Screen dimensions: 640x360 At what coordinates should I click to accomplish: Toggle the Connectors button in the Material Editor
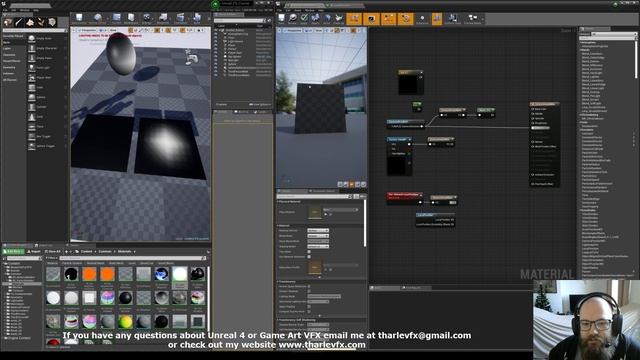point(354,19)
